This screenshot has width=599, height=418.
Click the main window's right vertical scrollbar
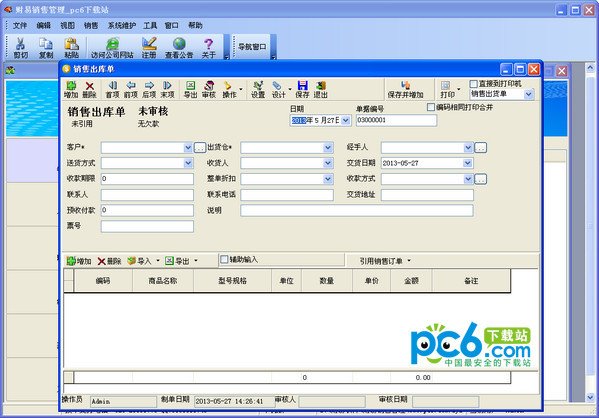click(590, 233)
